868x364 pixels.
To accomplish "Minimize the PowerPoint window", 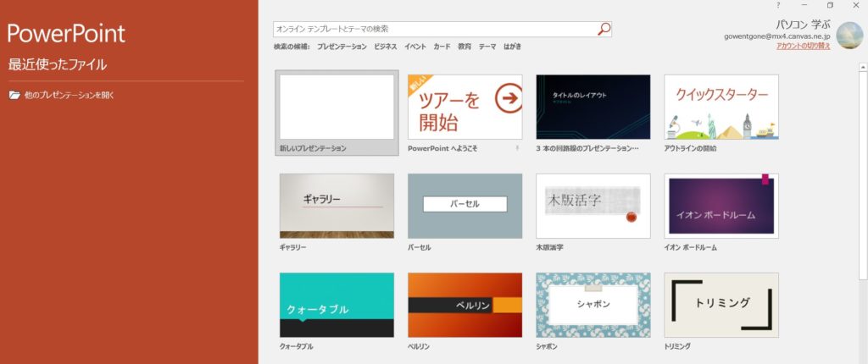I will (804, 5).
